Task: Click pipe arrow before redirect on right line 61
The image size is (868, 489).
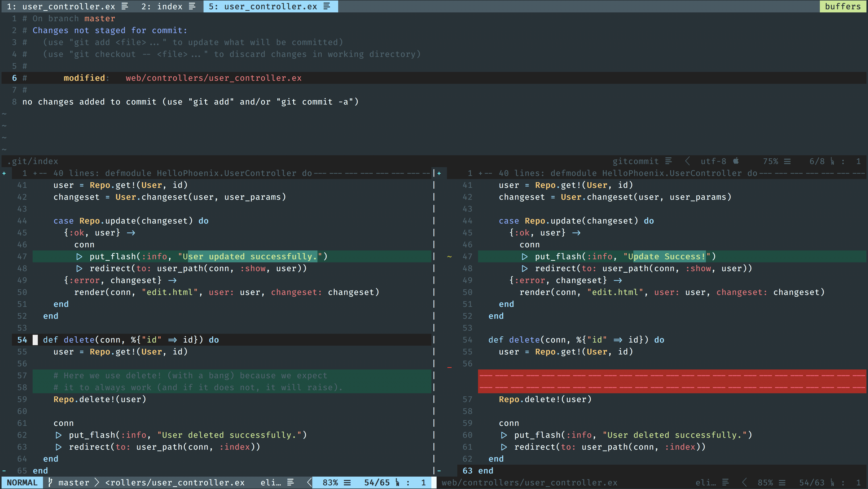Action: [x=504, y=447]
